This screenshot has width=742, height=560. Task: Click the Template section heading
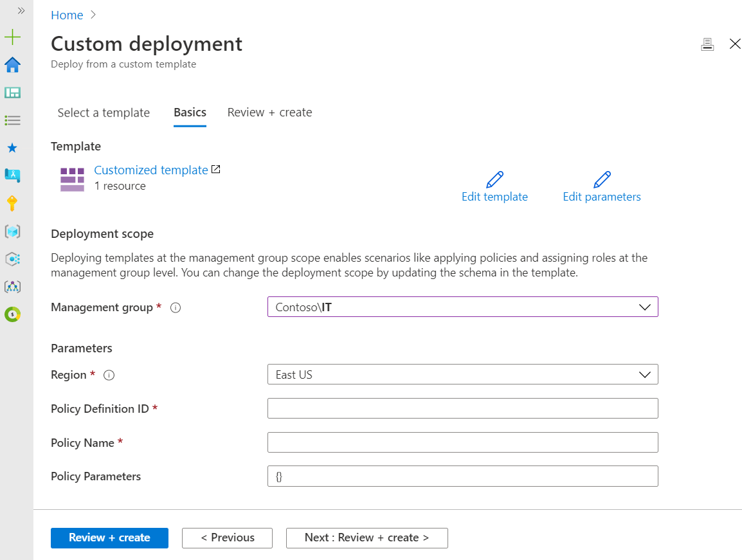tap(76, 147)
